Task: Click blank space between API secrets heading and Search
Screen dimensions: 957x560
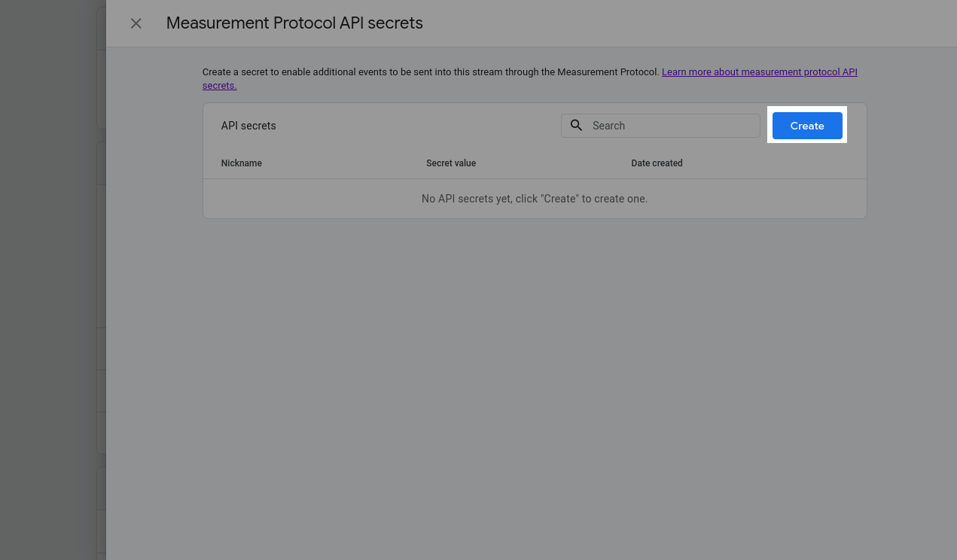Action: click(414, 126)
